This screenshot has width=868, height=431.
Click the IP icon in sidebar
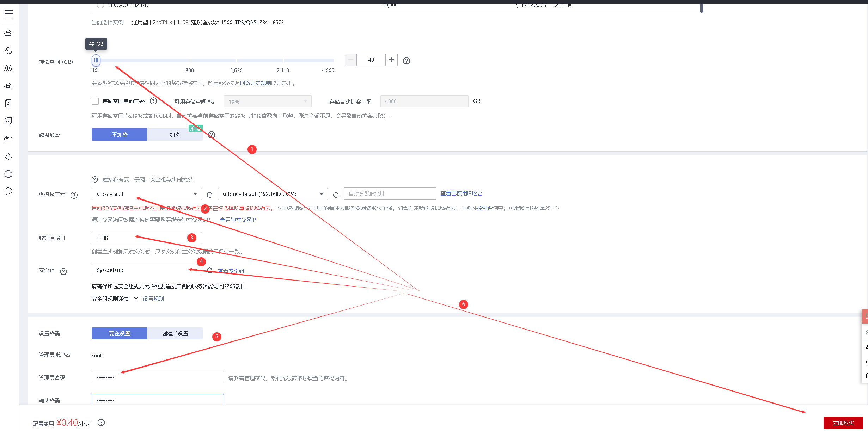click(x=8, y=191)
